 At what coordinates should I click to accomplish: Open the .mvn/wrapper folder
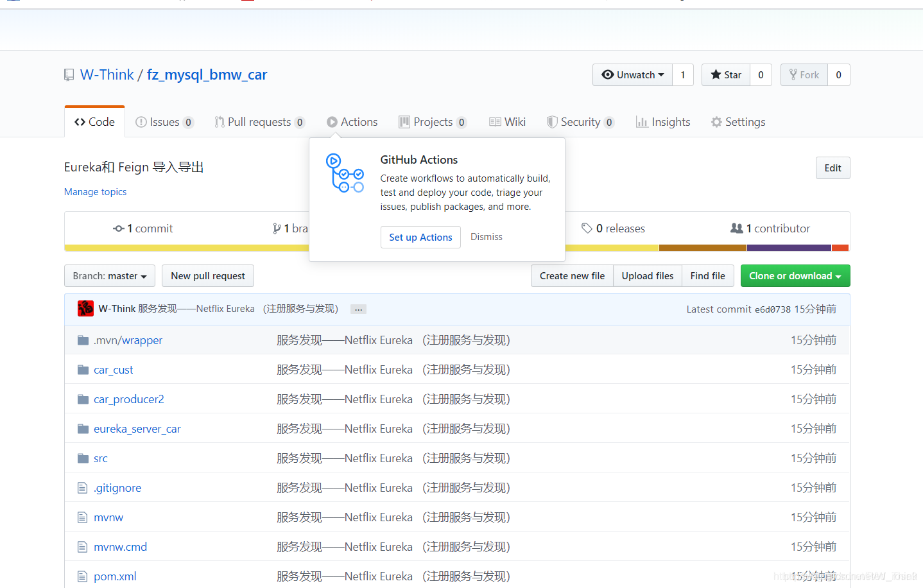128,340
